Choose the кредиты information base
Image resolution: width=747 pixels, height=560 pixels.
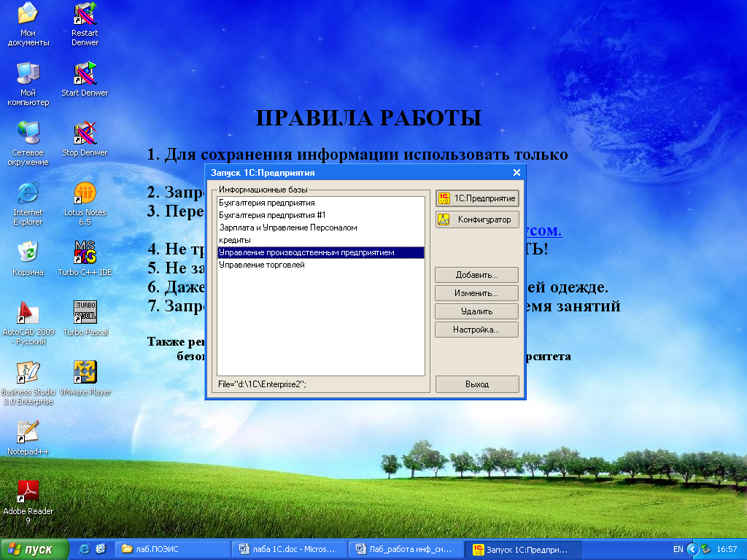click(x=235, y=240)
